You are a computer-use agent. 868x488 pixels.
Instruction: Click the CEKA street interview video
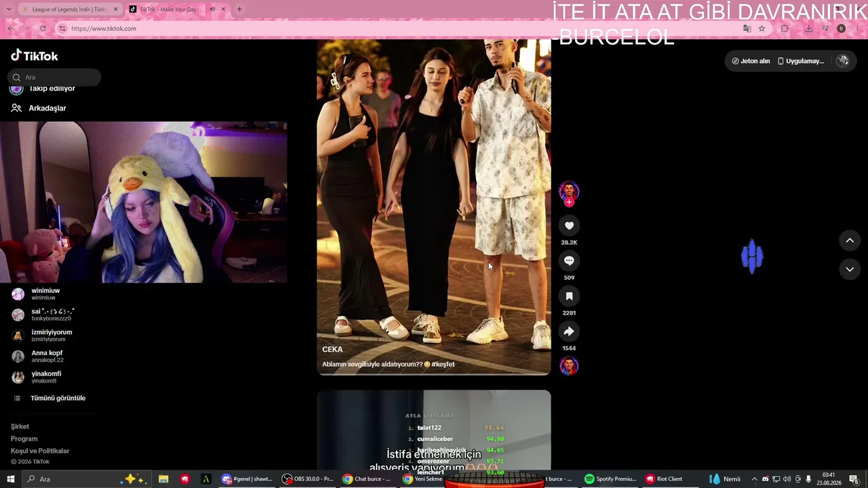coord(434,207)
